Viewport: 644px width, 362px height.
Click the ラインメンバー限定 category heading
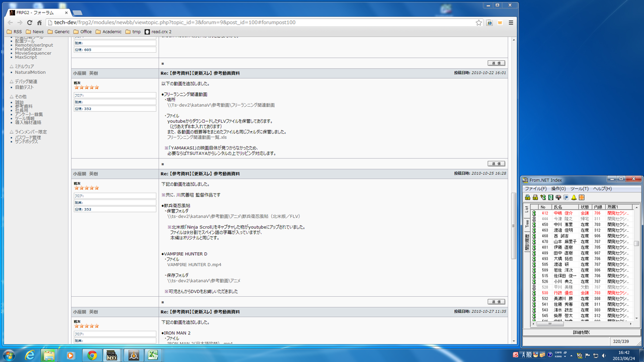[x=31, y=132]
